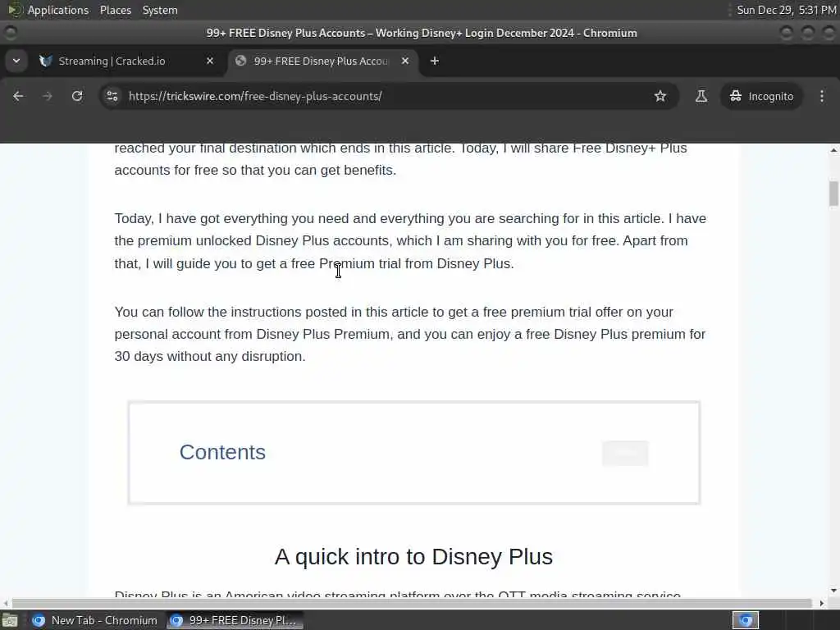Image resolution: width=840 pixels, height=630 pixels.
Task: Click the horizontal scrollbar thumb
Action: [x=412, y=603]
